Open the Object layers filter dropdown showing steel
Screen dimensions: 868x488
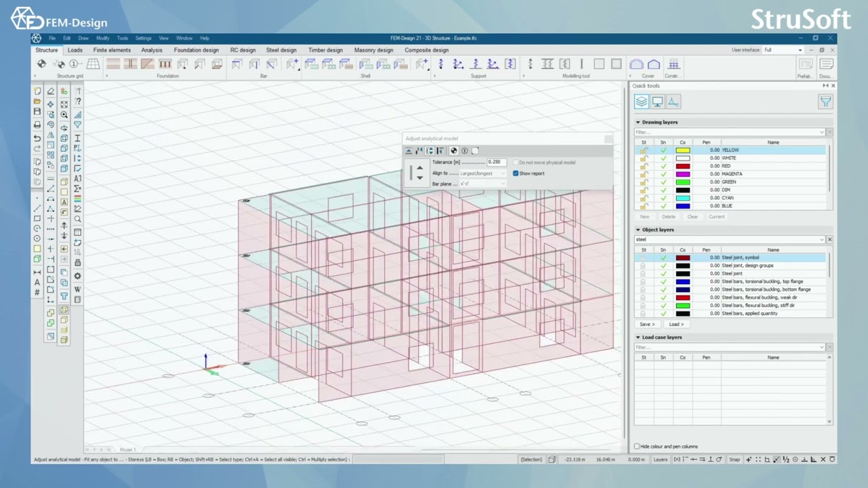click(x=822, y=240)
